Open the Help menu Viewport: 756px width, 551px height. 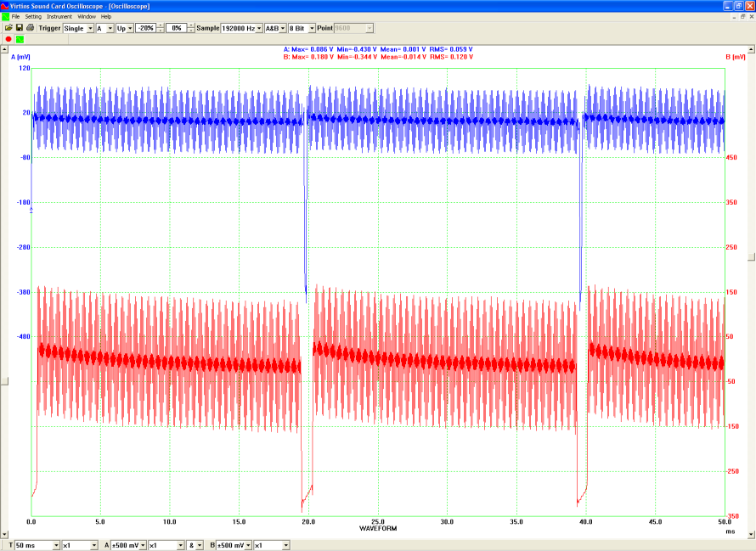click(106, 16)
